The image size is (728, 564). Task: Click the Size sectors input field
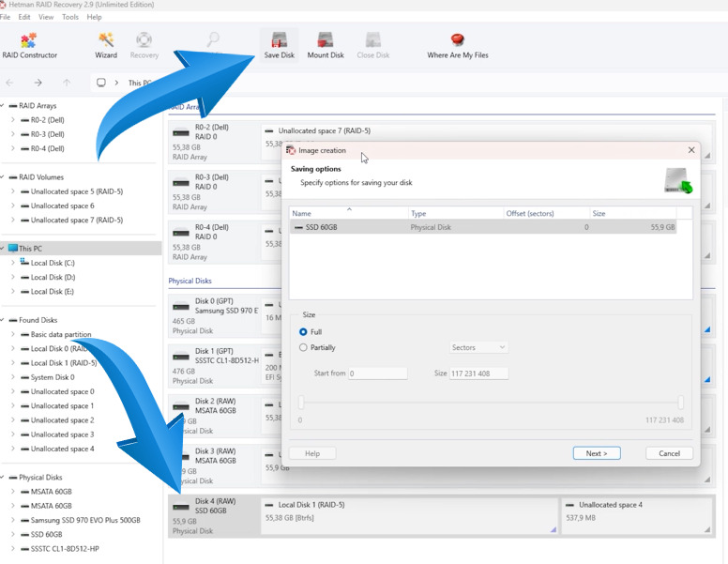coord(478,373)
